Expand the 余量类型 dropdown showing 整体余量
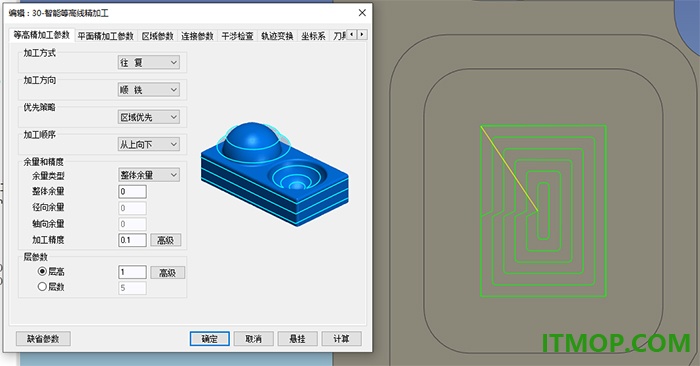 149,175
